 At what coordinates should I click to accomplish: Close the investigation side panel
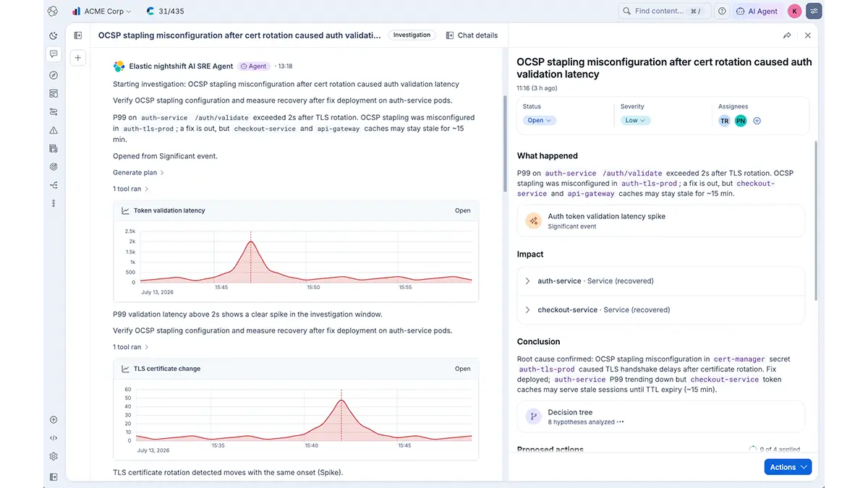[x=808, y=35]
